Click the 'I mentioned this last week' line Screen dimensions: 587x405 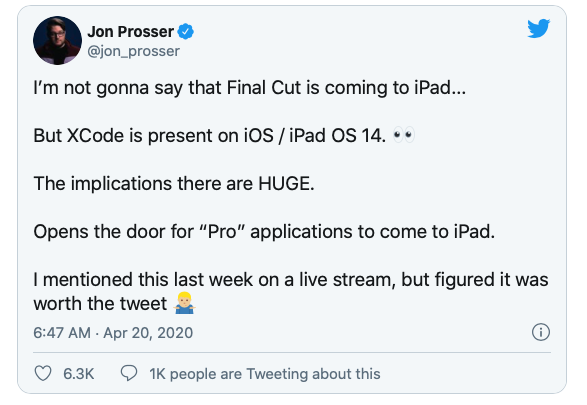tap(291, 280)
